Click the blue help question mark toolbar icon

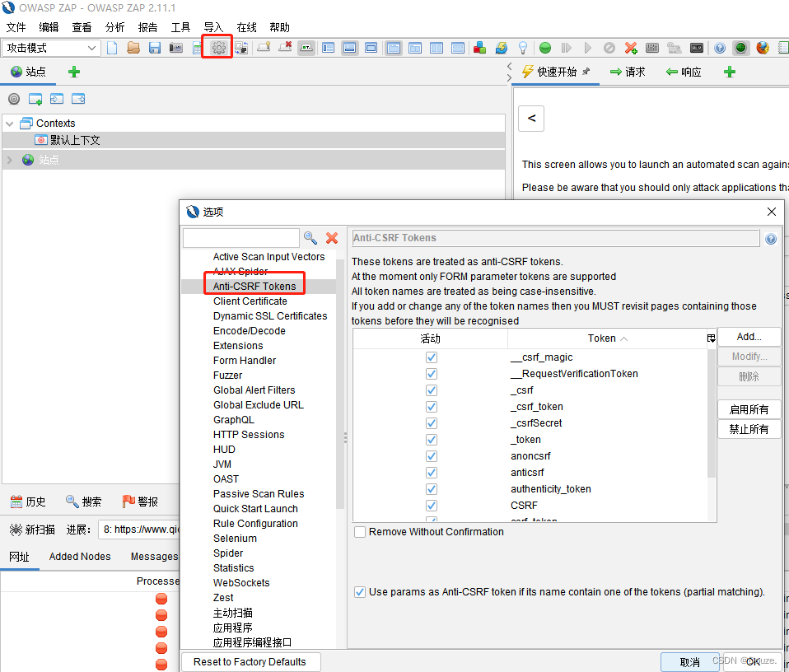(x=720, y=48)
